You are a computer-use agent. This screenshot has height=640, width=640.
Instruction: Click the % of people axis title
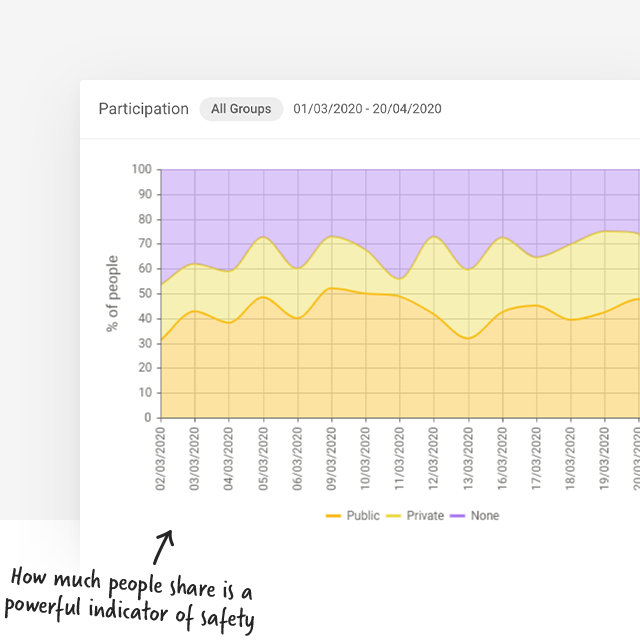[x=112, y=293]
